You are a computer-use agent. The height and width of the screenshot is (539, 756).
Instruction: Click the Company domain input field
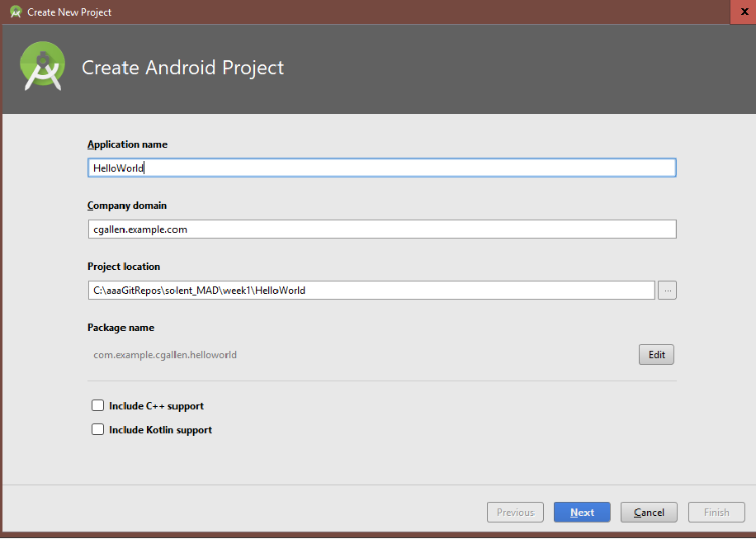(x=382, y=229)
